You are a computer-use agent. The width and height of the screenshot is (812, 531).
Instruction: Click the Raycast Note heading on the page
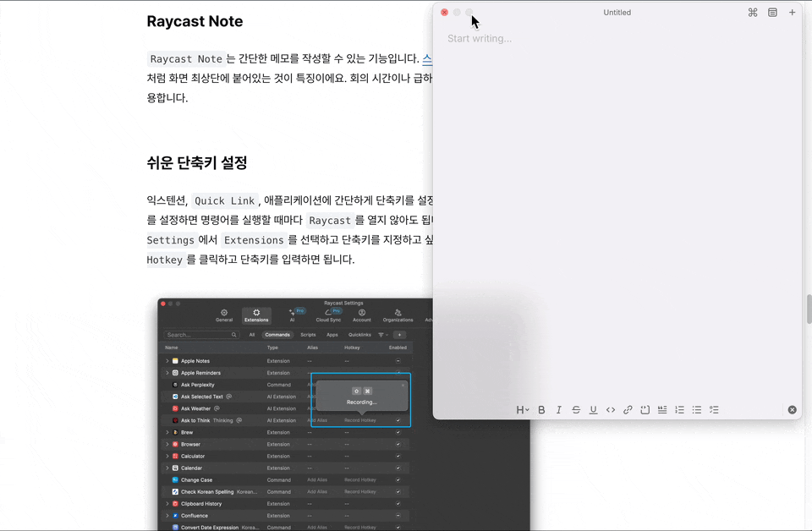tap(195, 21)
